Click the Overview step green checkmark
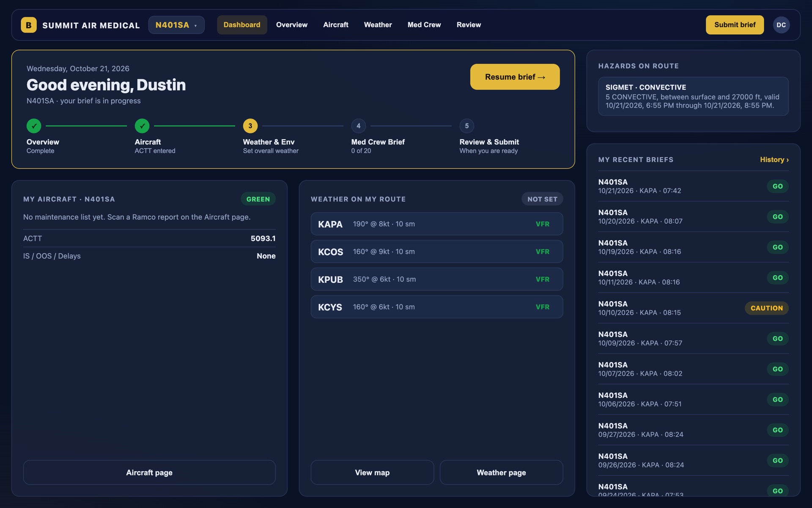812x508 pixels. [x=34, y=126]
